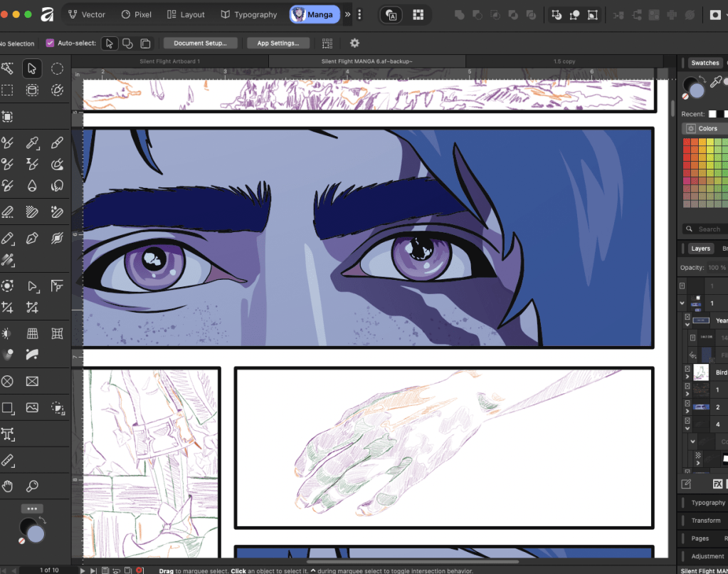Image resolution: width=728 pixels, height=574 pixels.
Task: Click the App Settings button
Action: 278,43
